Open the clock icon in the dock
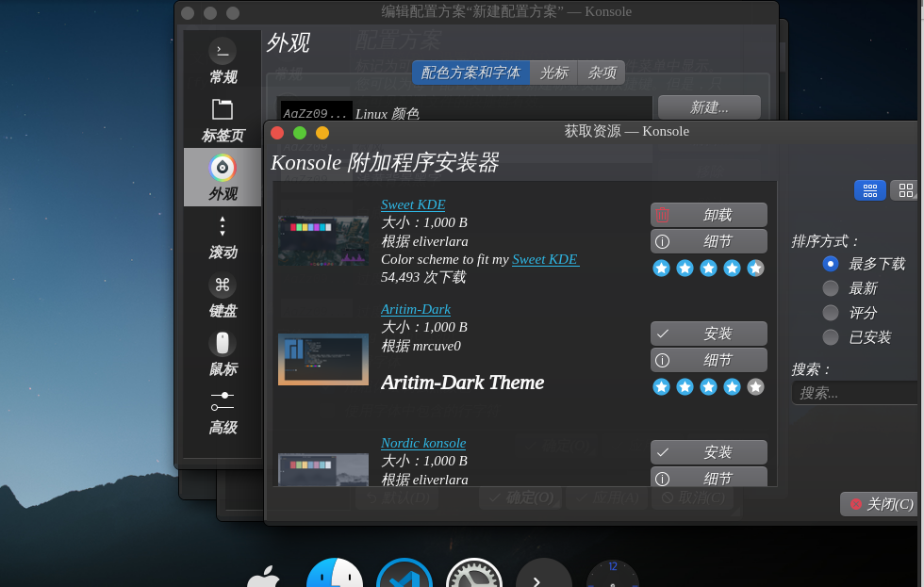 click(x=613, y=574)
